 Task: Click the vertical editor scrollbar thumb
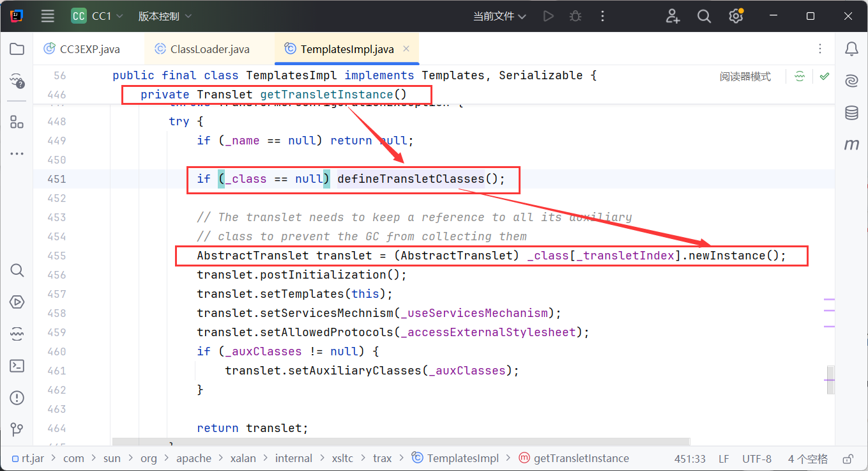pos(830,377)
